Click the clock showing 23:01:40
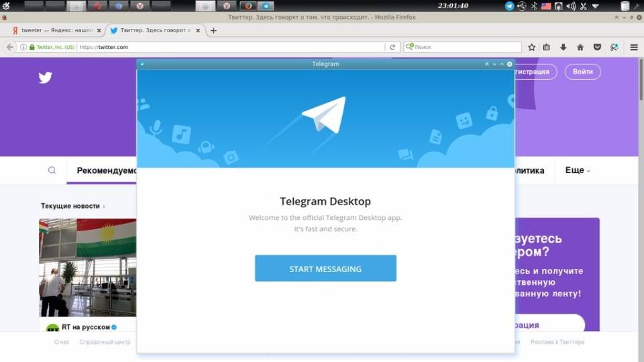The width and height of the screenshot is (644, 362). [453, 6]
